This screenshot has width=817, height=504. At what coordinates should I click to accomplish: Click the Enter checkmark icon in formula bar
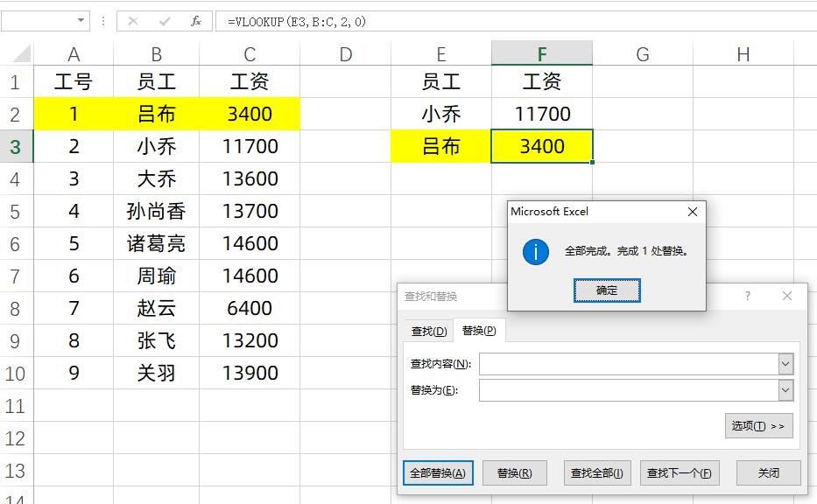pos(163,19)
